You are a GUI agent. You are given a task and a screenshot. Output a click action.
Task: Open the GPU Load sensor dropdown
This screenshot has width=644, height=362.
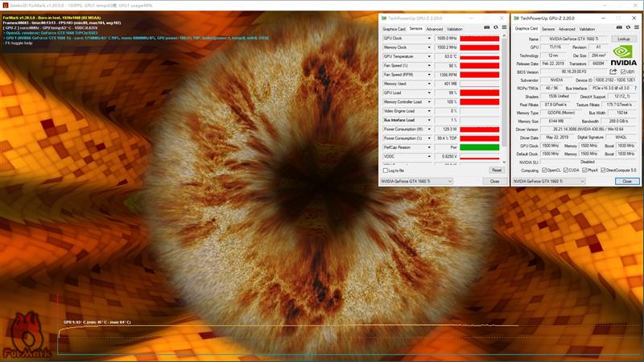(429, 93)
